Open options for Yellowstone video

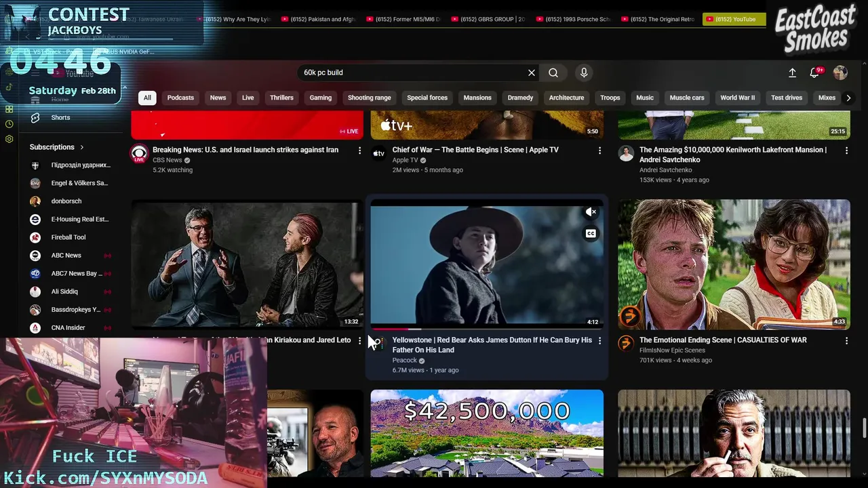599,341
